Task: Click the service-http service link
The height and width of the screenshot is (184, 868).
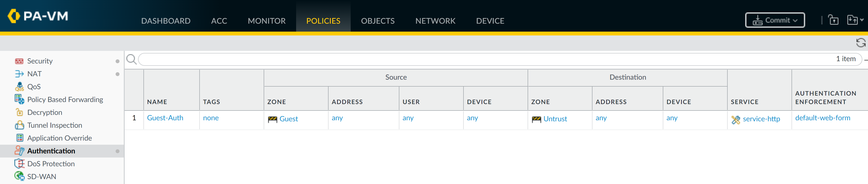Action: coord(761,119)
